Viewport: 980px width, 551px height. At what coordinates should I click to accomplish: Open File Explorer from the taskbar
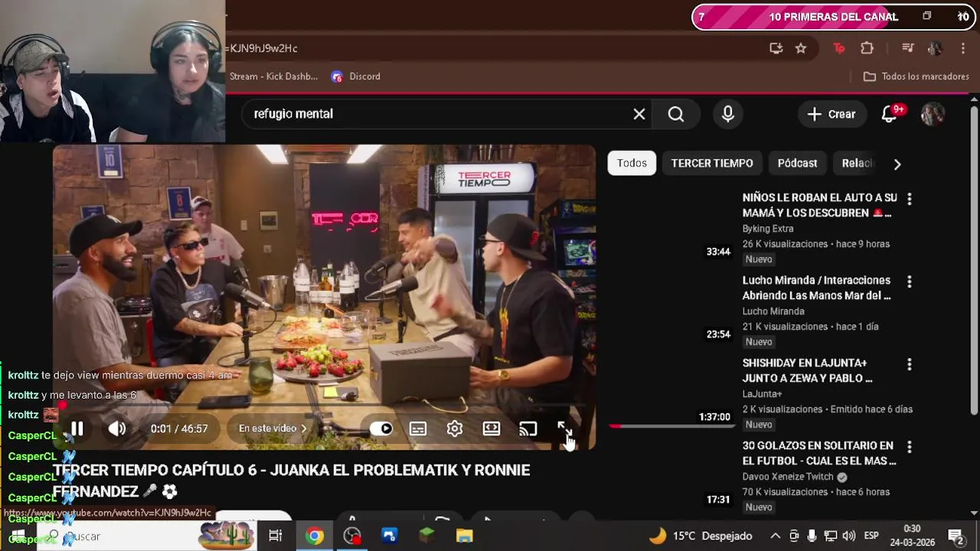point(465,536)
